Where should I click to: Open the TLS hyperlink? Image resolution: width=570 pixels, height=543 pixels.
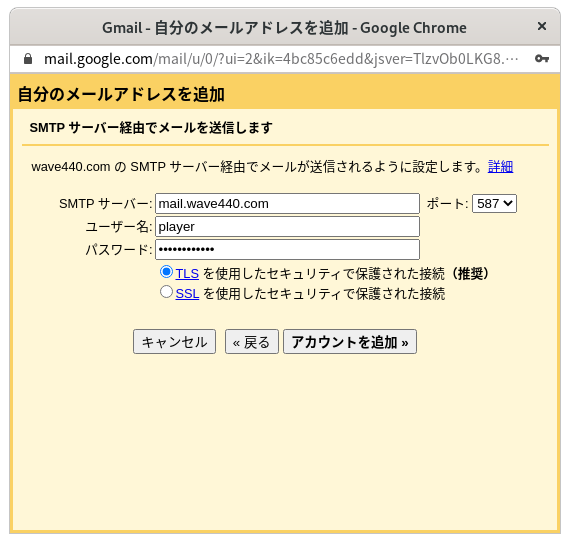187,274
